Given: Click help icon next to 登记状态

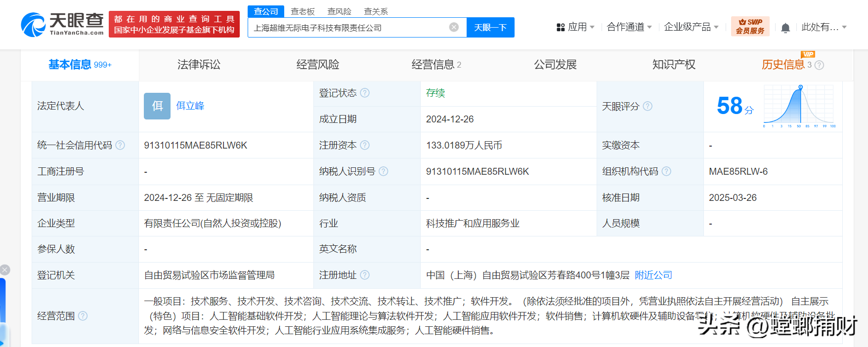Looking at the screenshot, I should [x=365, y=93].
